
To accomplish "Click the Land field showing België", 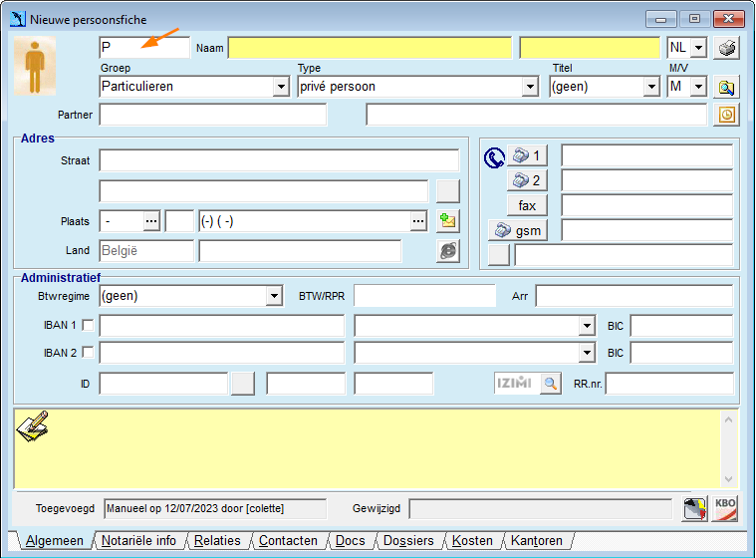I will [146, 251].
